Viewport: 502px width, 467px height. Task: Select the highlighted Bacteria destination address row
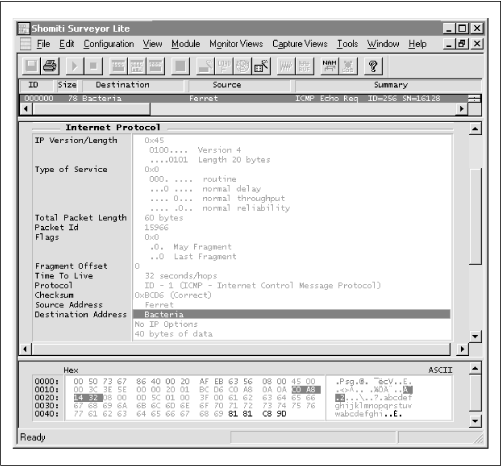[292, 314]
